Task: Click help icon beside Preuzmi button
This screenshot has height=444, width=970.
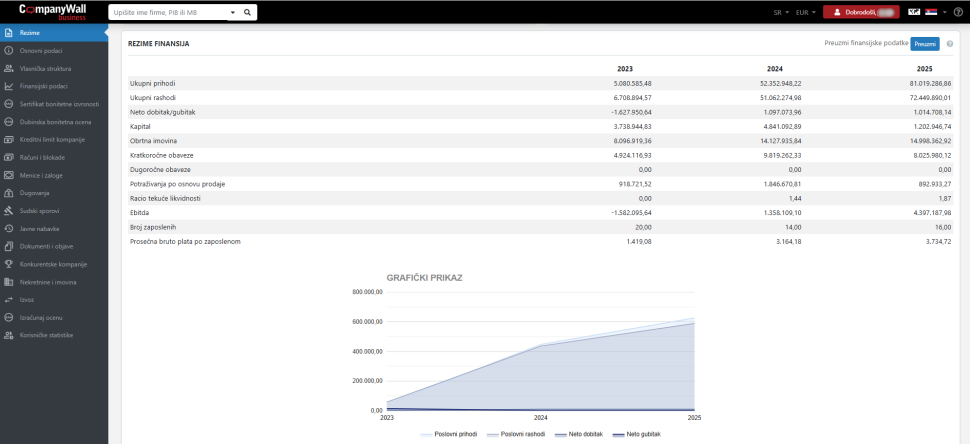Action: point(950,44)
